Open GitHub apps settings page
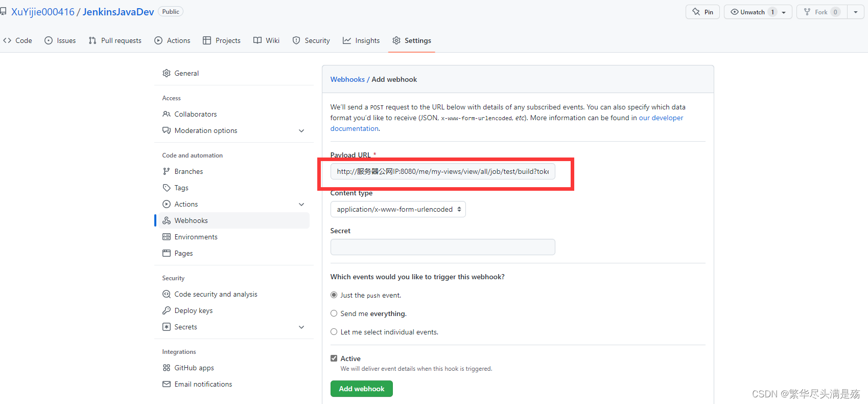 point(234,368)
